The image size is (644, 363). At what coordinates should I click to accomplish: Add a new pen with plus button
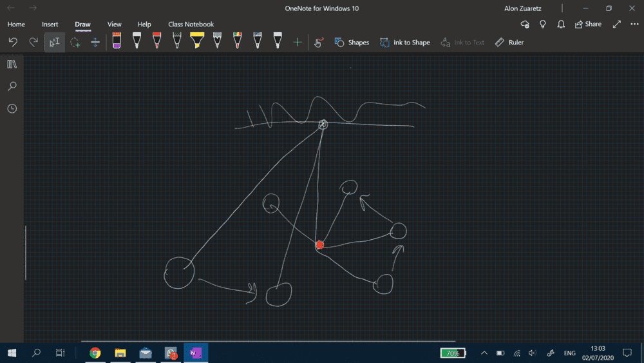click(298, 43)
